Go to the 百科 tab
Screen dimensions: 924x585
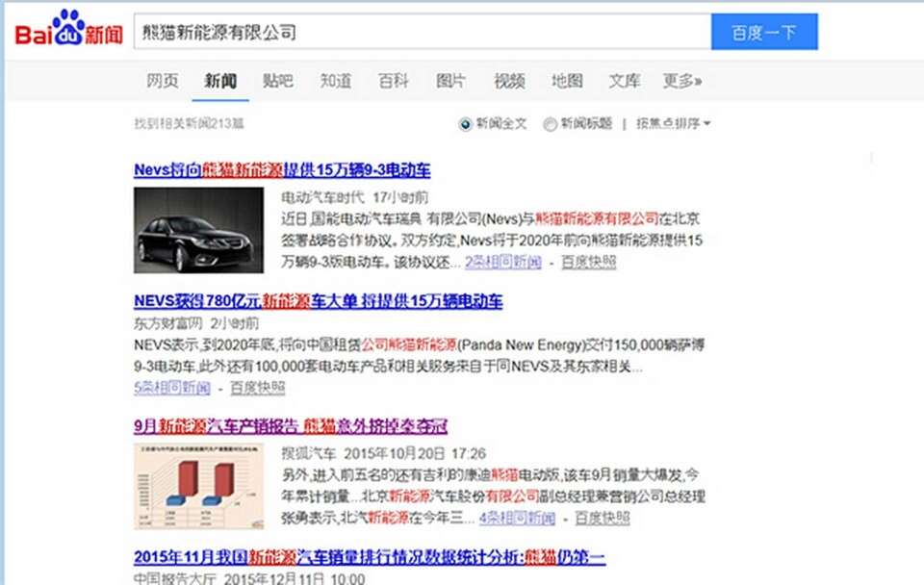point(393,81)
